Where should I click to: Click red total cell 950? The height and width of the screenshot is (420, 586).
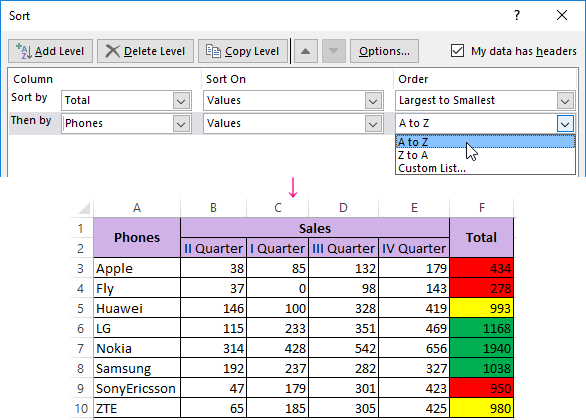[481, 388]
